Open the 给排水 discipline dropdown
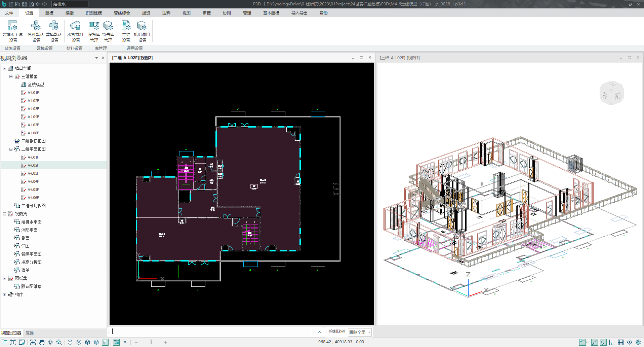The image size is (644, 347). pyautogui.click(x=70, y=4)
